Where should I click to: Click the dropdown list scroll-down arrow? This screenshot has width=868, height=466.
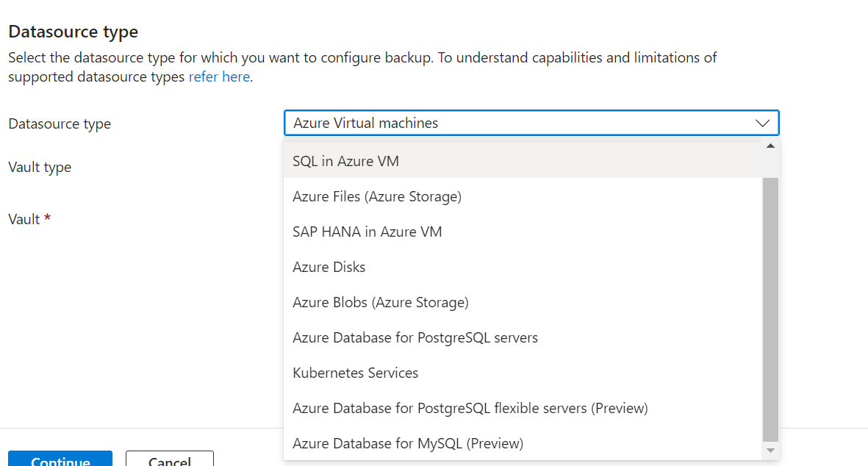(770, 449)
